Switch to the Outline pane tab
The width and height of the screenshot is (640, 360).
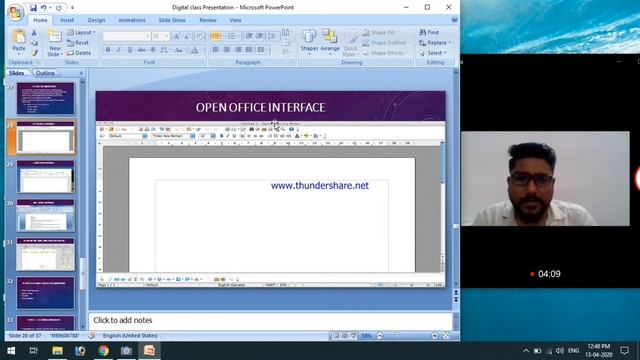(x=45, y=73)
